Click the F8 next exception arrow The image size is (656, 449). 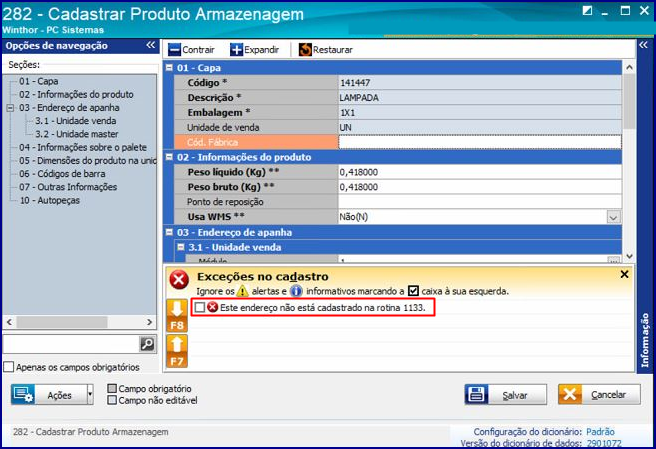(x=177, y=316)
